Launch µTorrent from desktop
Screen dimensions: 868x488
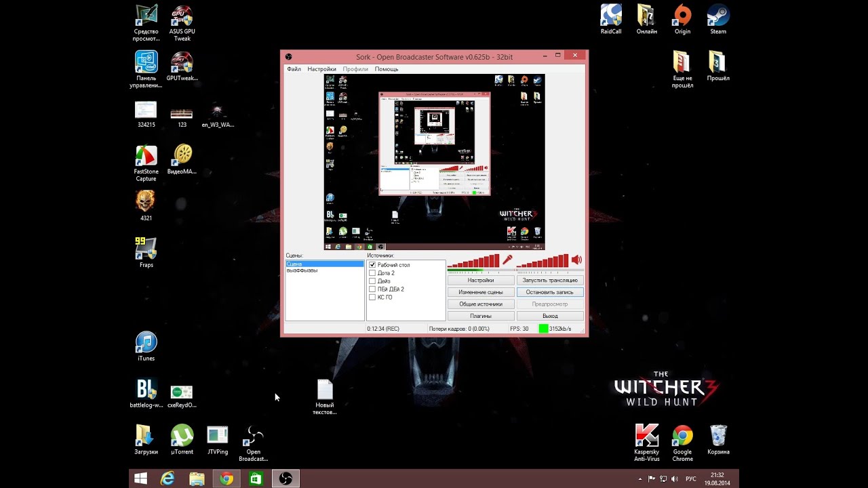182,439
